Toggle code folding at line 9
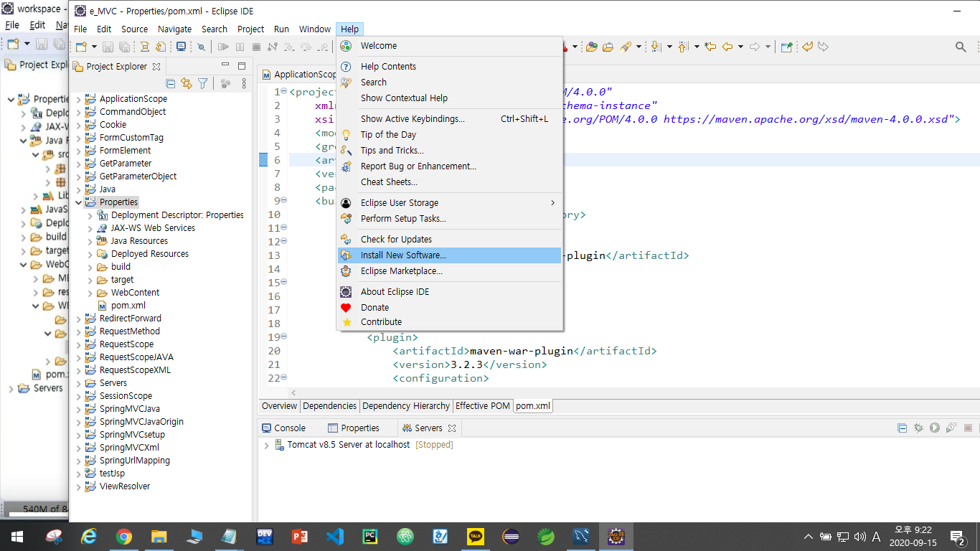The width and height of the screenshot is (980, 551). [x=284, y=201]
